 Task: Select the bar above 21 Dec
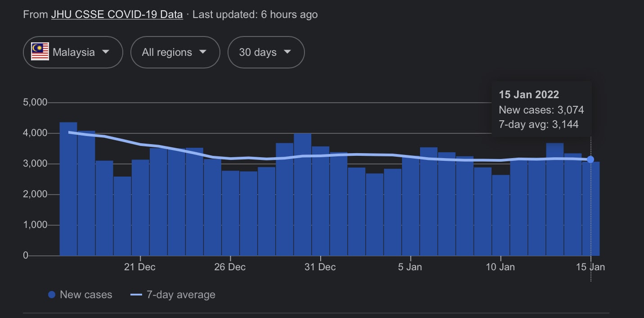pos(140,207)
